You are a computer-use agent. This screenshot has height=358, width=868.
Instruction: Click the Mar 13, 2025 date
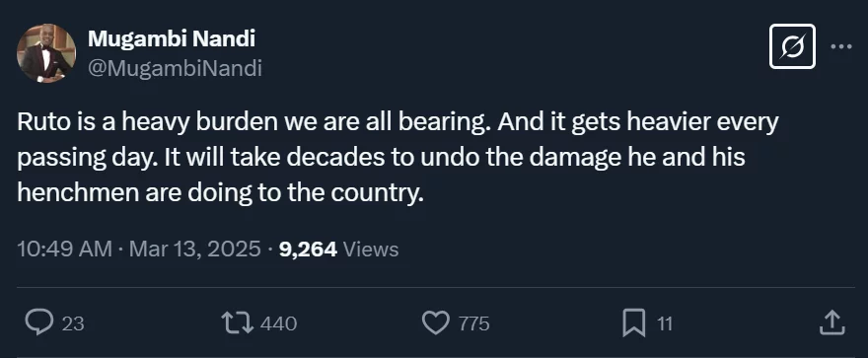195,249
